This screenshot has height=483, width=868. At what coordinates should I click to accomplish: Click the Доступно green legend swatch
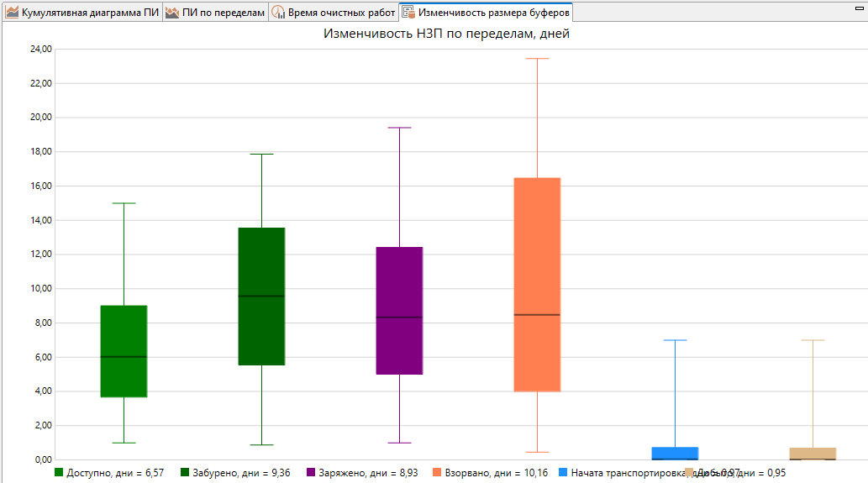pos(59,472)
